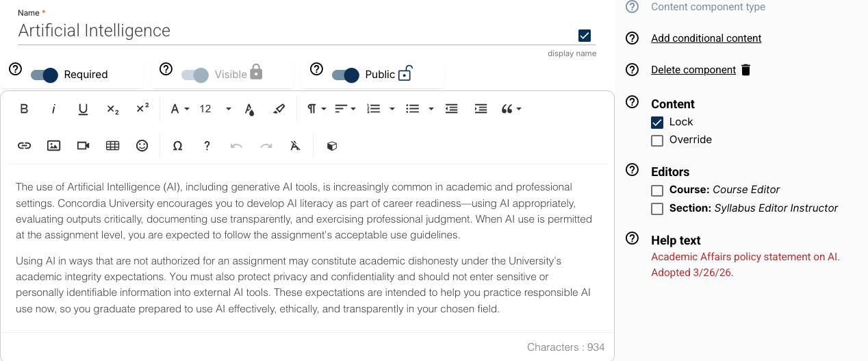Clear text formatting
The image size is (868, 361).
coord(296,145)
